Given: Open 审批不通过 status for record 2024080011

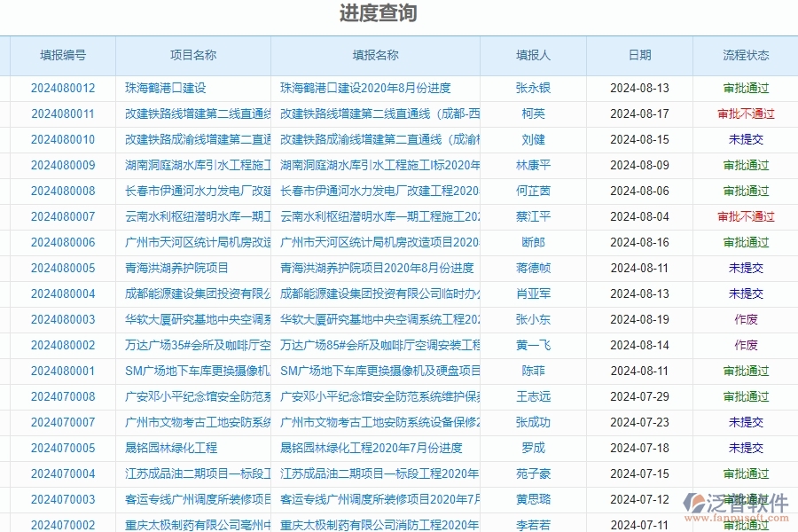Looking at the screenshot, I should coord(747,113).
